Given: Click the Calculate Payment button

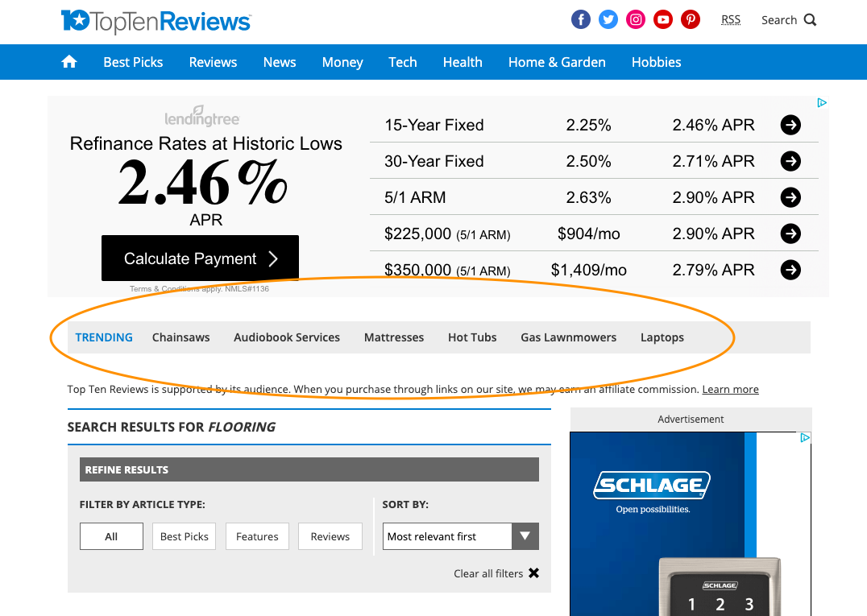Looking at the screenshot, I should pos(200,258).
